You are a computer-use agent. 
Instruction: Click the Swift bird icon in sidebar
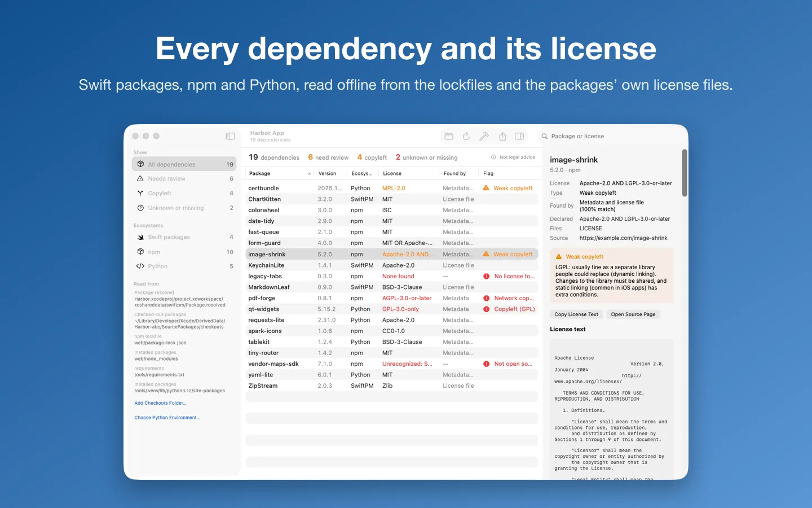[x=140, y=237]
